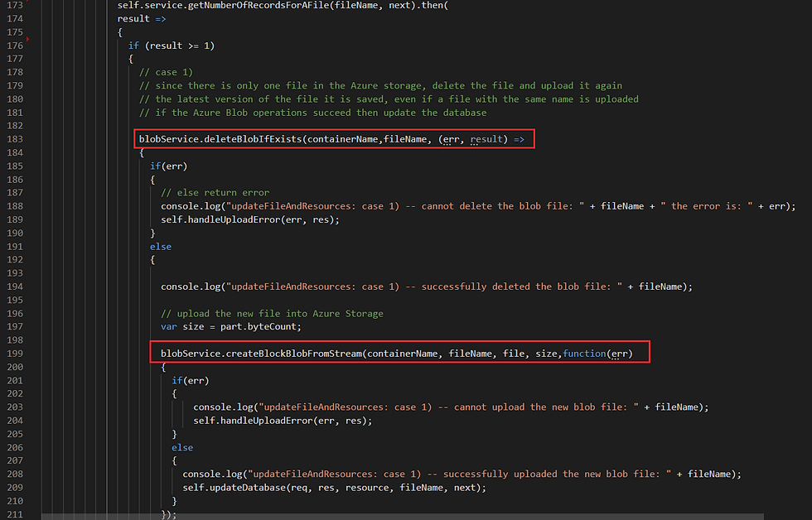Click 'containerName' argument in createBlockBlobFromStream call

pos(403,354)
